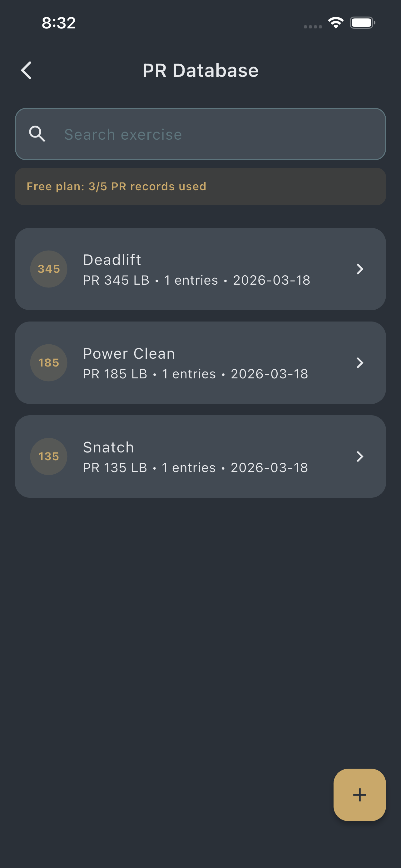Tap the 185 badge on Power Clean
Screen dimensions: 401x868
coord(48,362)
